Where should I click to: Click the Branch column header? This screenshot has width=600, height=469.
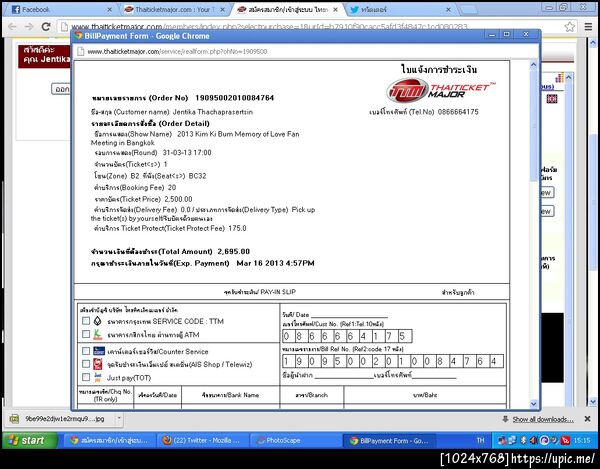pos(311,395)
